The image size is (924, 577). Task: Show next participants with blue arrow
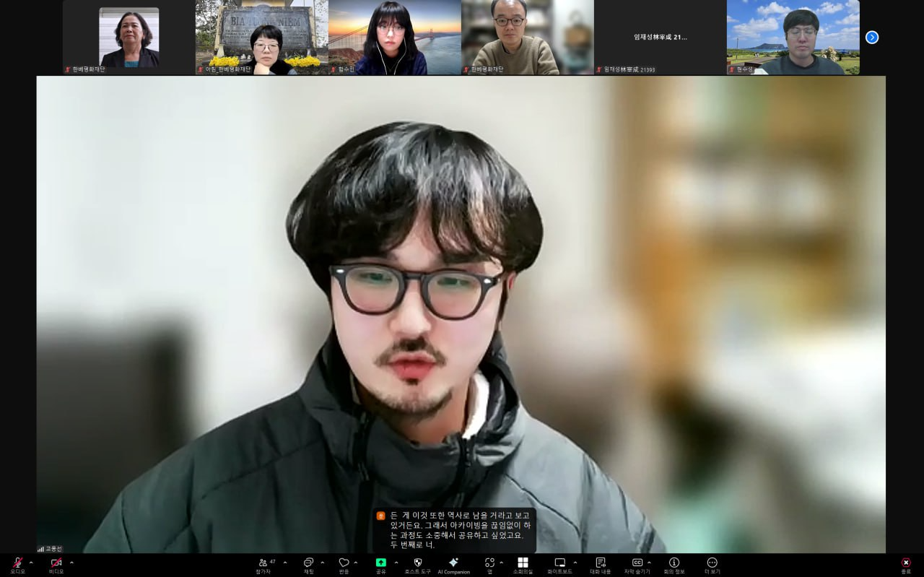[872, 37]
